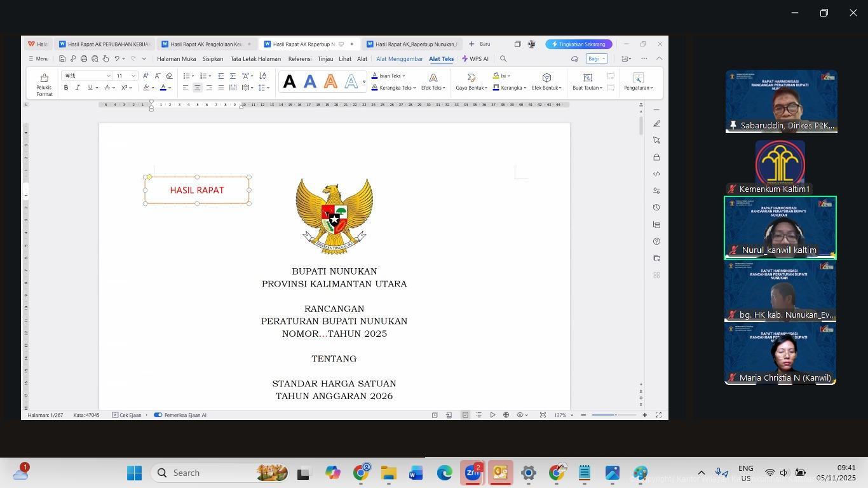Apply bold formatting with the B icon

click(66, 88)
